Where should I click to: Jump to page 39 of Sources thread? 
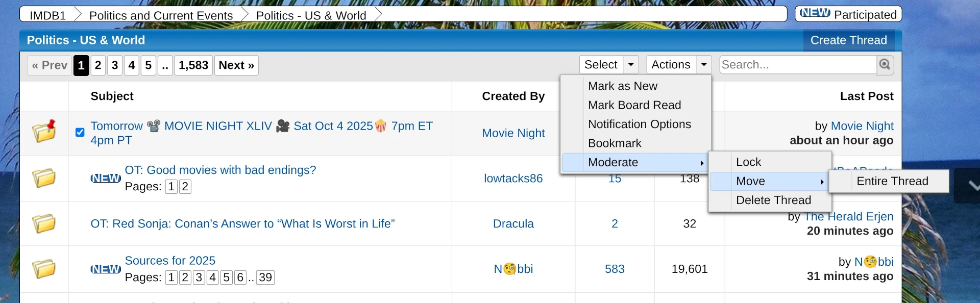pos(265,277)
